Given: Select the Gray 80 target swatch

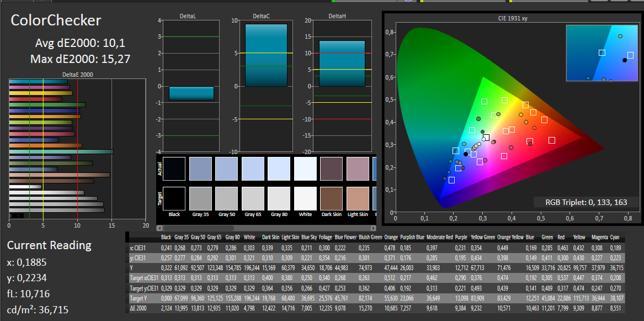Looking at the screenshot, I should point(279,197).
